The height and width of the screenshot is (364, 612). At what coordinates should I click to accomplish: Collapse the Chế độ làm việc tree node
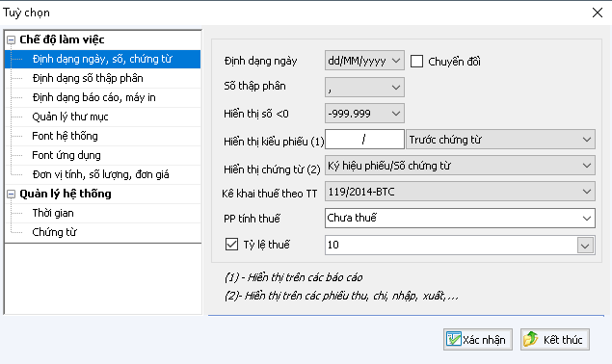11,39
